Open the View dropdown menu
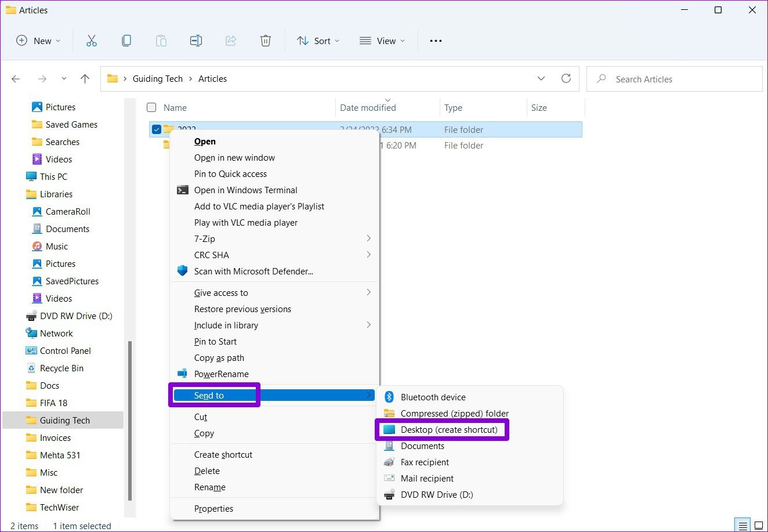The image size is (768, 532). coord(382,41)
